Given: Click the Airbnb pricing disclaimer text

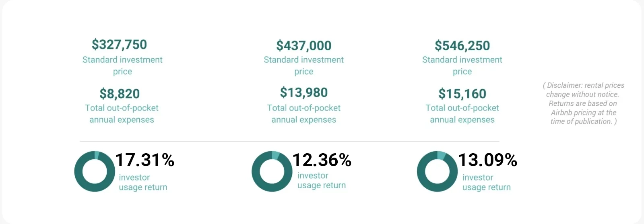Looking at the screenshot, I should click(583, 103).
